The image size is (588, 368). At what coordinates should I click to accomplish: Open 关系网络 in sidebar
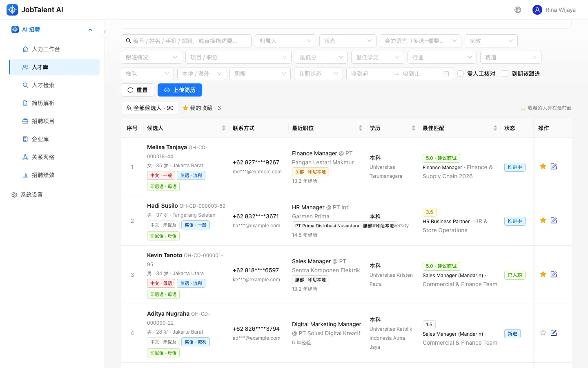click(x=54, y=157)
